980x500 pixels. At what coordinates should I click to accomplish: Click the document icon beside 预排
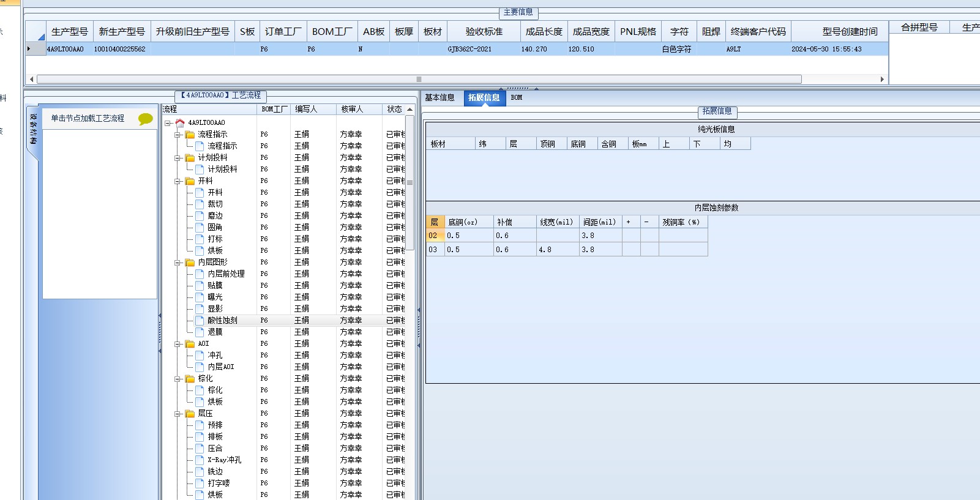pos(200,425)
